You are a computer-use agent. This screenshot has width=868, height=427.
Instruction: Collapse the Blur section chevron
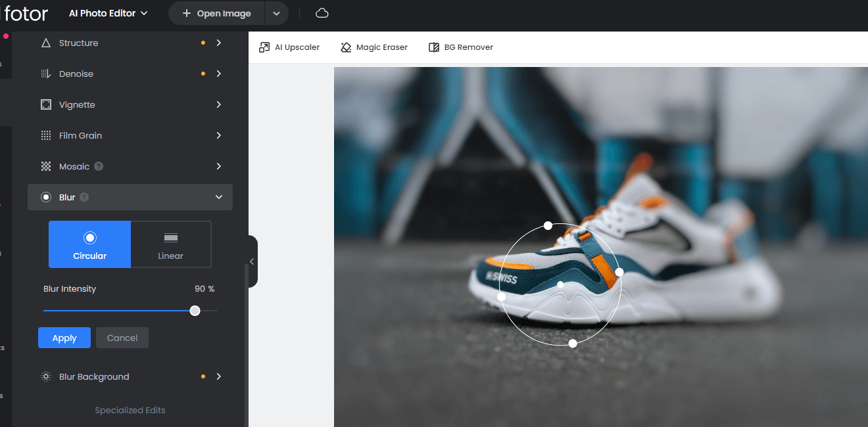coord(219,197)
